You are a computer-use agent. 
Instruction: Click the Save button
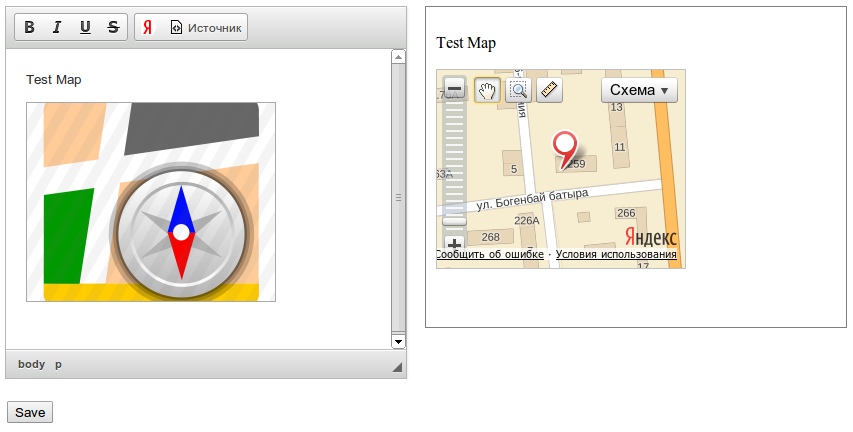(x=30, y=412)
